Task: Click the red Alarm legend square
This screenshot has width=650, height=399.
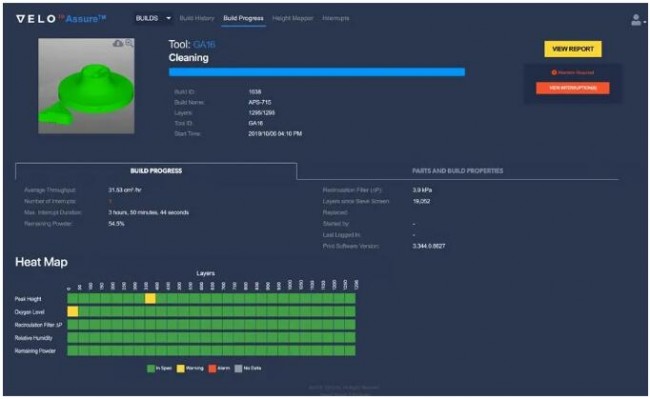Action: click(212, 368)
